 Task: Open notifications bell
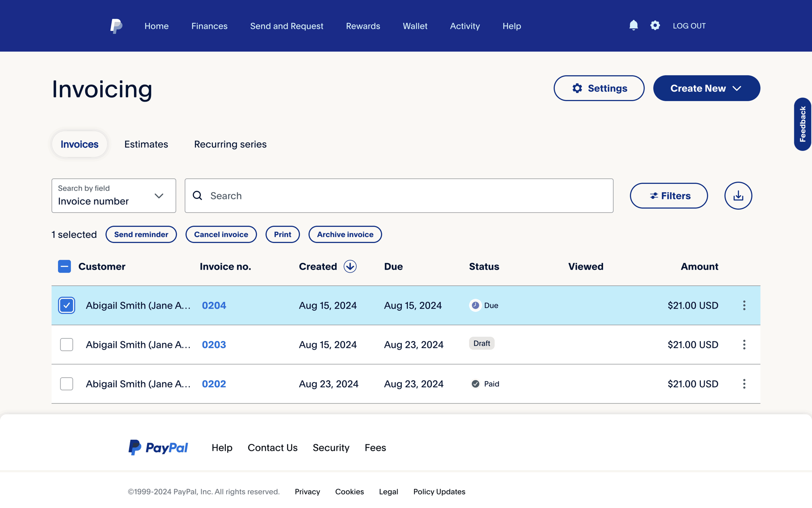634,25
